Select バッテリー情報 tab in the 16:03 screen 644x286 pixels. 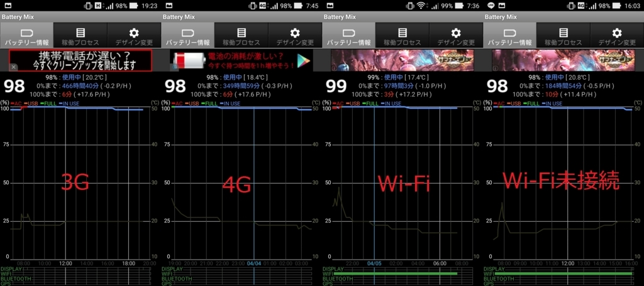[509, 35]
